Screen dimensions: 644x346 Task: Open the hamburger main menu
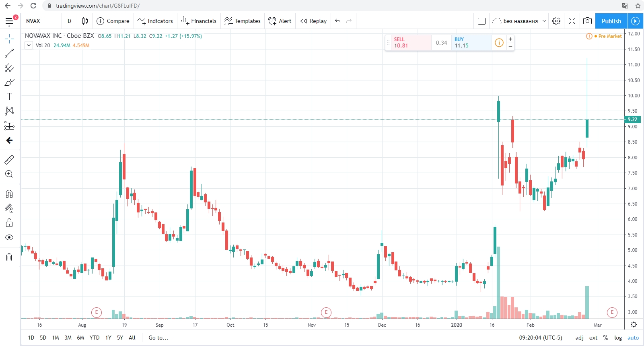coord(9,21)
